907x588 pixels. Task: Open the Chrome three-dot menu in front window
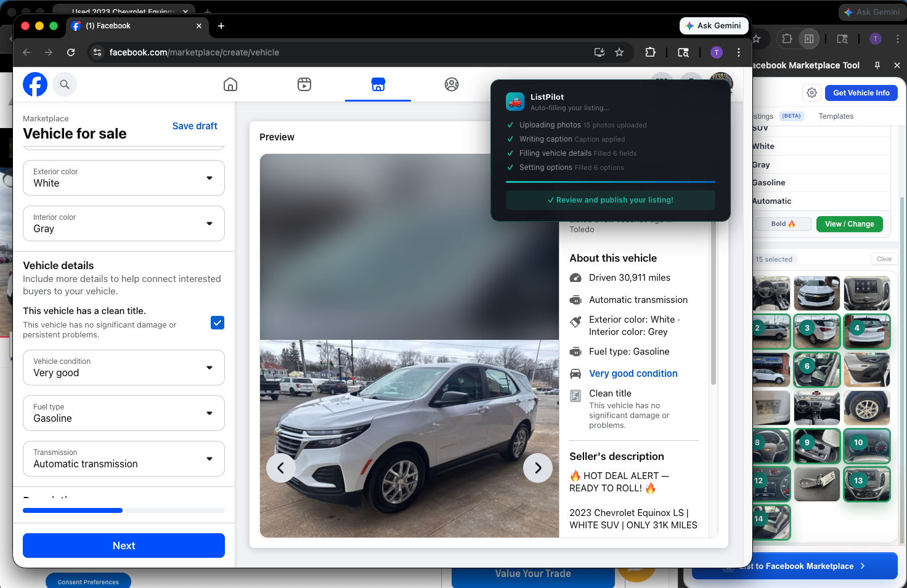[x=739, y=52]
